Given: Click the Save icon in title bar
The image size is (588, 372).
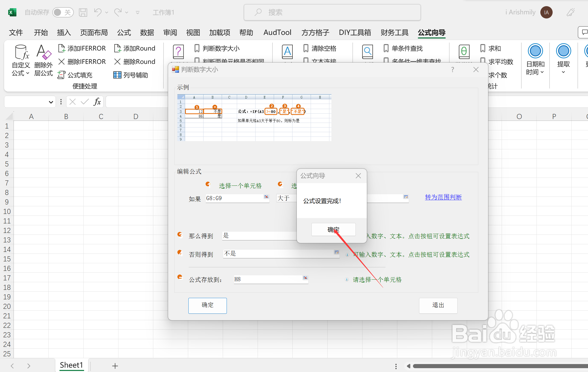Looking at the screenshot, I should coord(83,12).
